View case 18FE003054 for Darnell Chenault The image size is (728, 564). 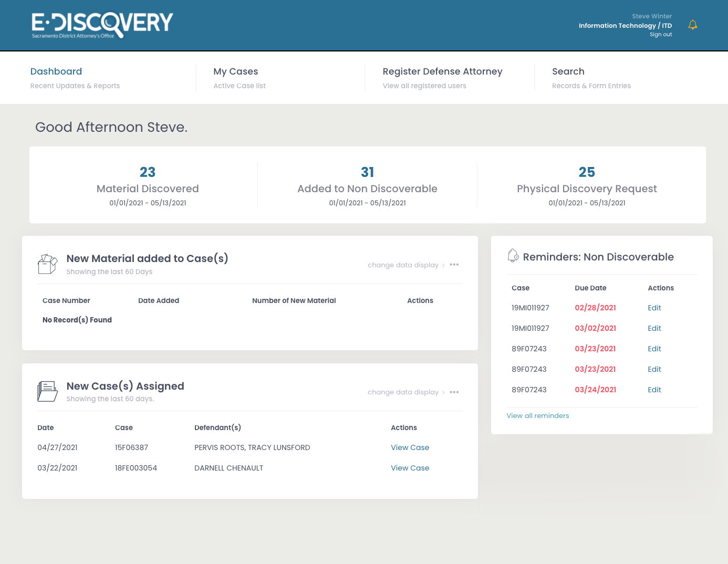pyautogui.click(x=410, y=468)
